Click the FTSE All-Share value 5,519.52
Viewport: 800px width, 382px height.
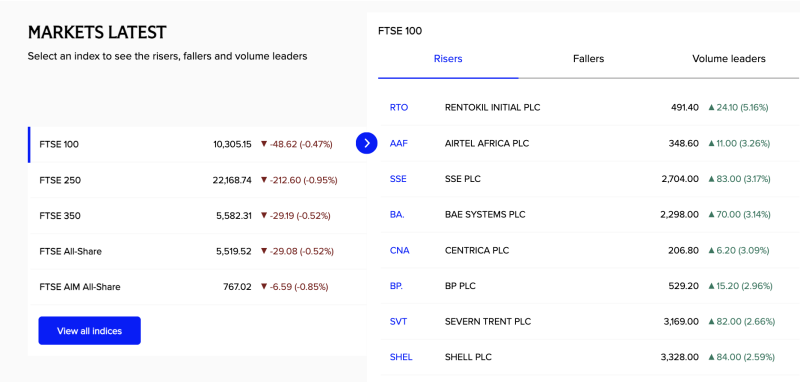click(x=234, y=251)
